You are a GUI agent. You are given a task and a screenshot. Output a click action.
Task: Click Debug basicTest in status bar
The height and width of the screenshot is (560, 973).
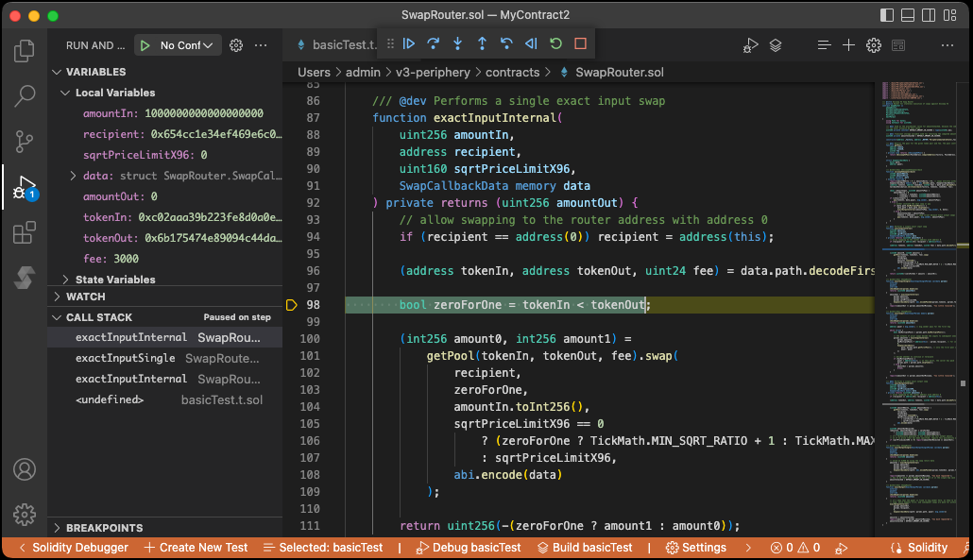coord(469,548)
